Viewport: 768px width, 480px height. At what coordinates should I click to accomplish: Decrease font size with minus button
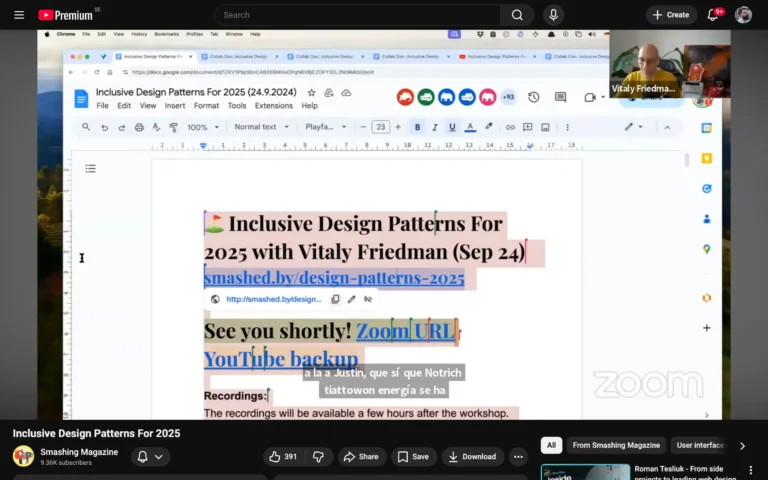pyautogui.click(x=363, y=127)
